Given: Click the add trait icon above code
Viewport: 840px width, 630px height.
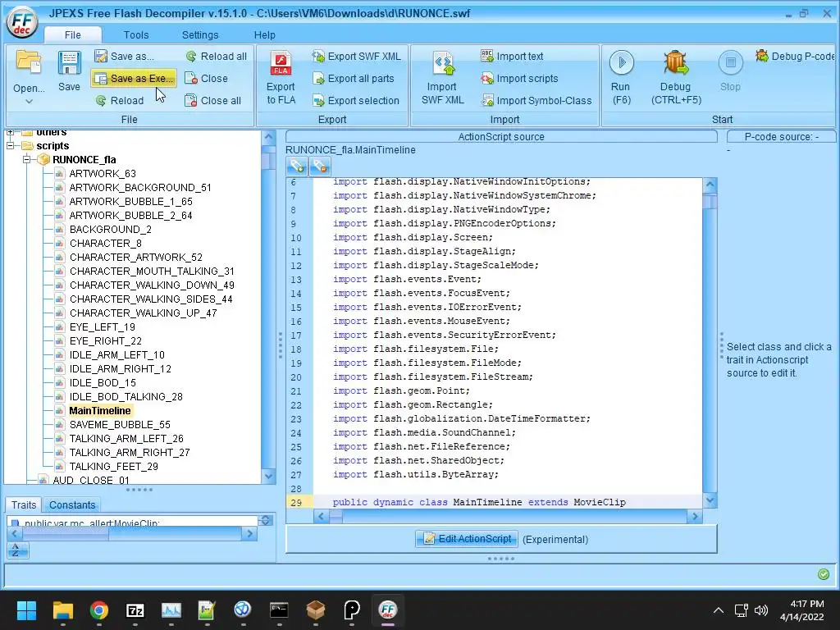Looking at the screenshot, I should click(x=297, y=166).
